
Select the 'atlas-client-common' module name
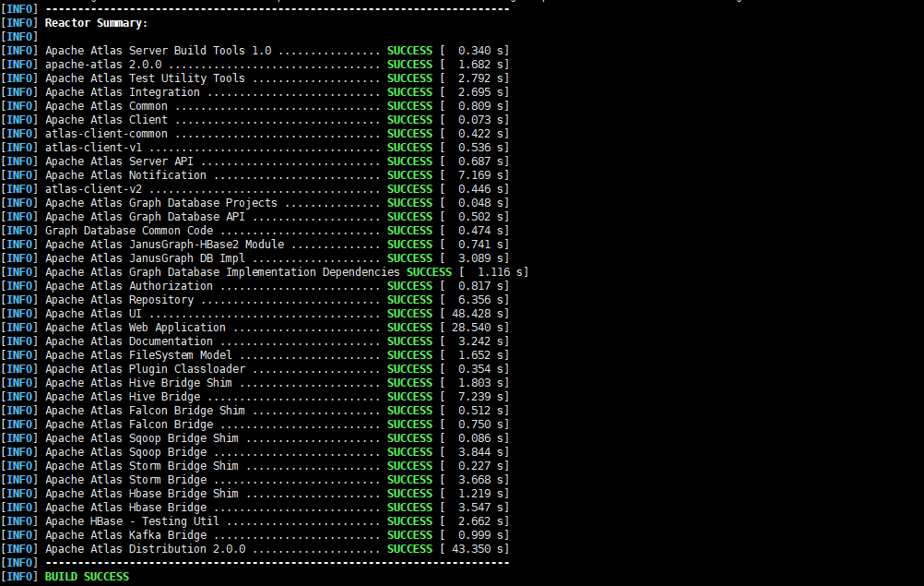tap(106, 134)
